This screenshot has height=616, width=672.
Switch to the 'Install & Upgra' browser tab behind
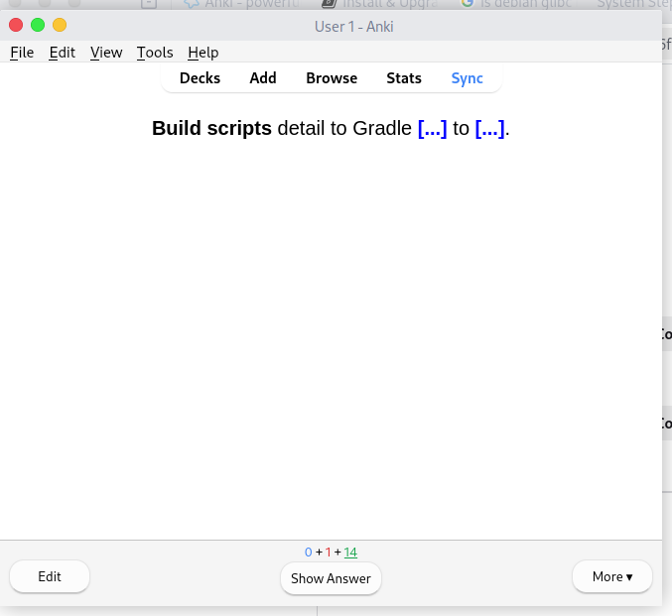pos(380,4)
